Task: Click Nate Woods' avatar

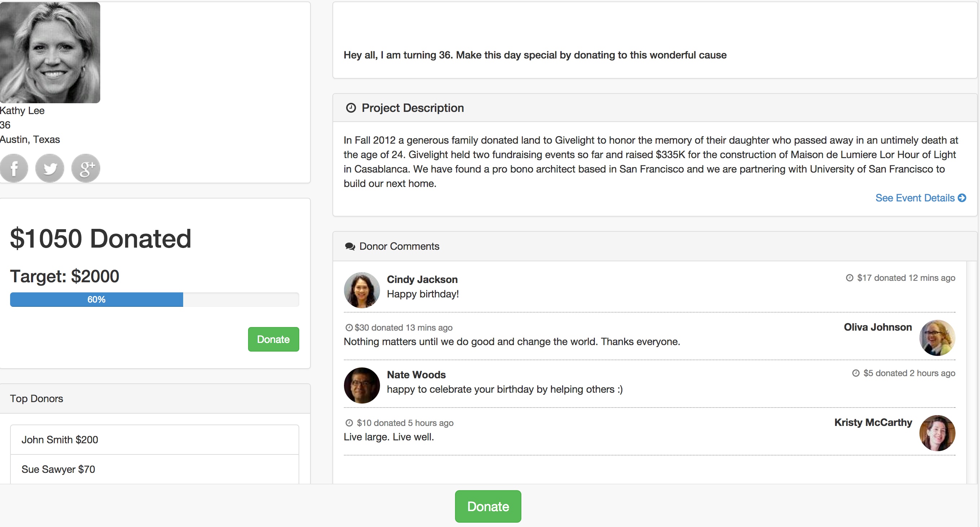Action: [x=361, y=385]
